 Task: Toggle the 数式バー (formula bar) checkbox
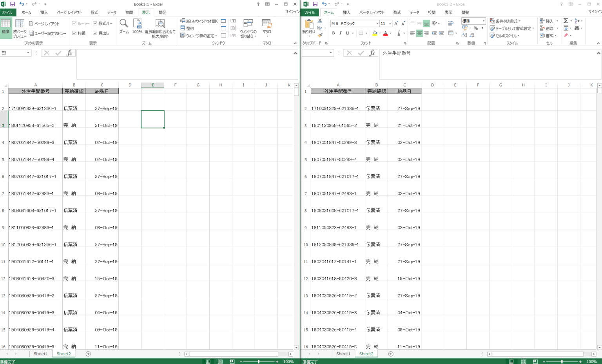tap(95, 24)
